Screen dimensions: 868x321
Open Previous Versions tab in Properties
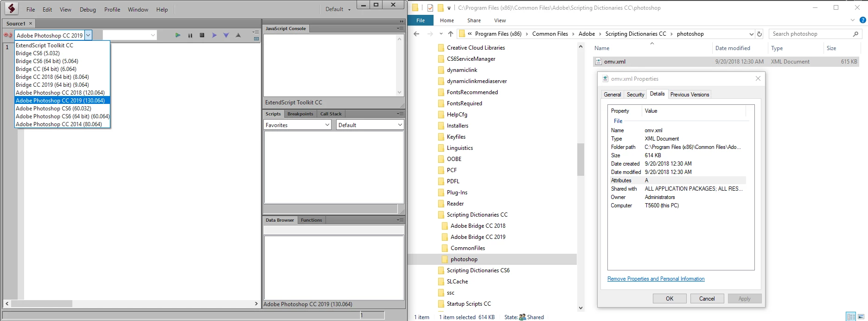tap(689, 94)
